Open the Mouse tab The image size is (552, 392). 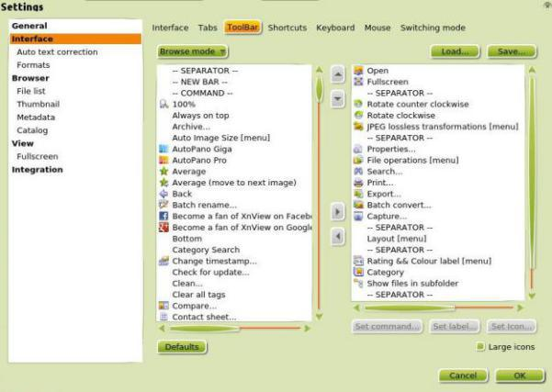(x=377, y=28)
